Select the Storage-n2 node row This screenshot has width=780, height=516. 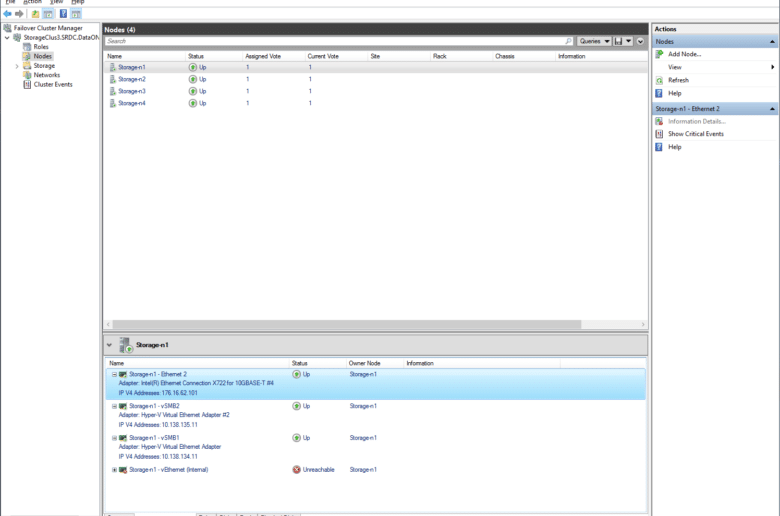tap(376, 79)
